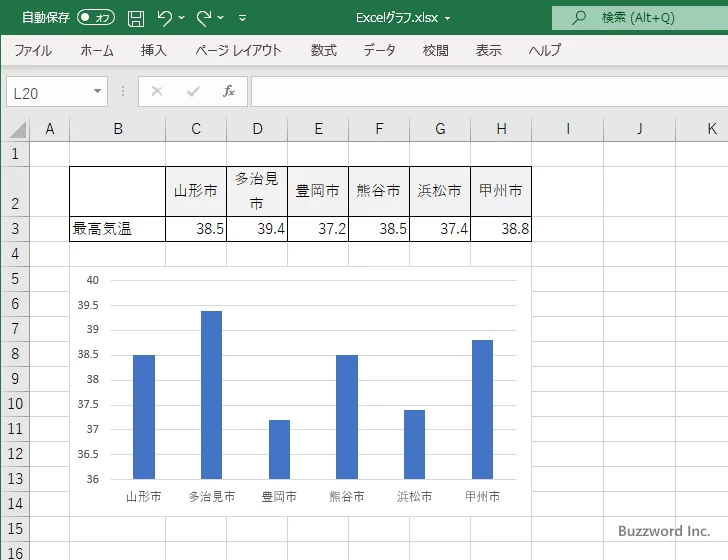The image size is (728, 560).
Task: Click the cell with value 39.4
Action: point(257,229)
